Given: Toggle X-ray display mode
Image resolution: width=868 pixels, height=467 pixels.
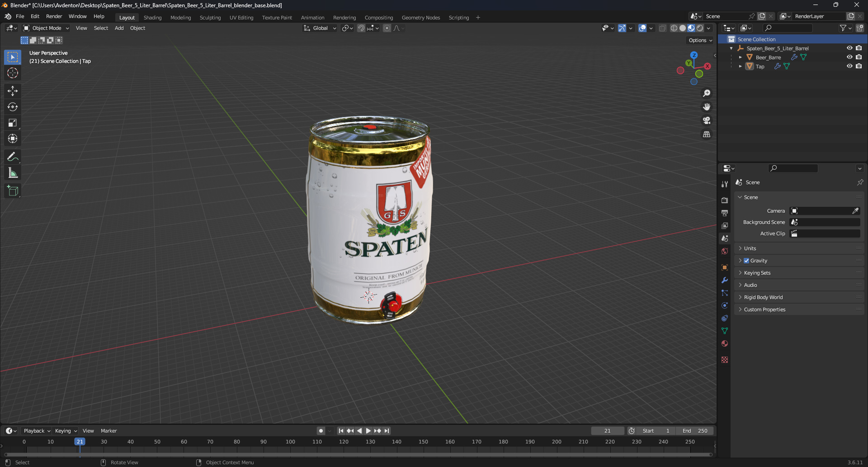Looking at the screenshot, I should tap(662, 28).
